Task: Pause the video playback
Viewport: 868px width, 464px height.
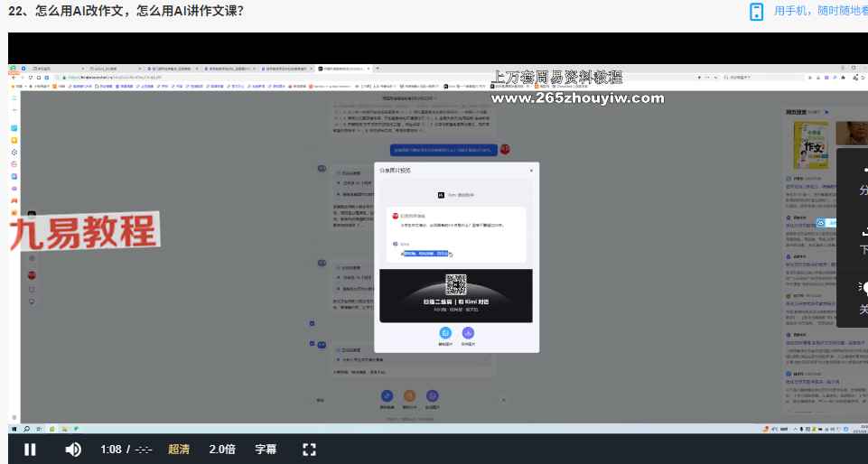Action: [x=30, y=449]
